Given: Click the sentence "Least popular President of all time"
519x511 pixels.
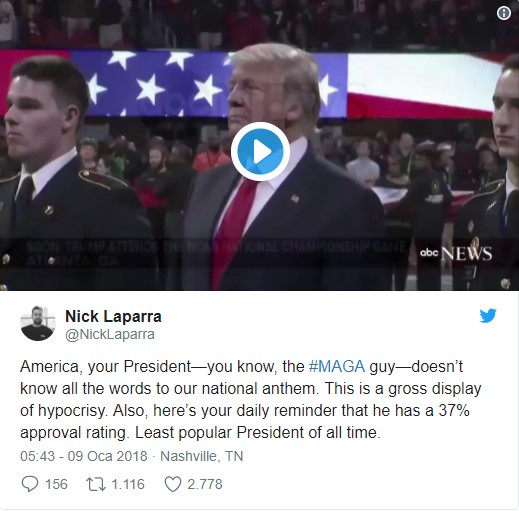Looking at the screenshot, I should point(258,432).
